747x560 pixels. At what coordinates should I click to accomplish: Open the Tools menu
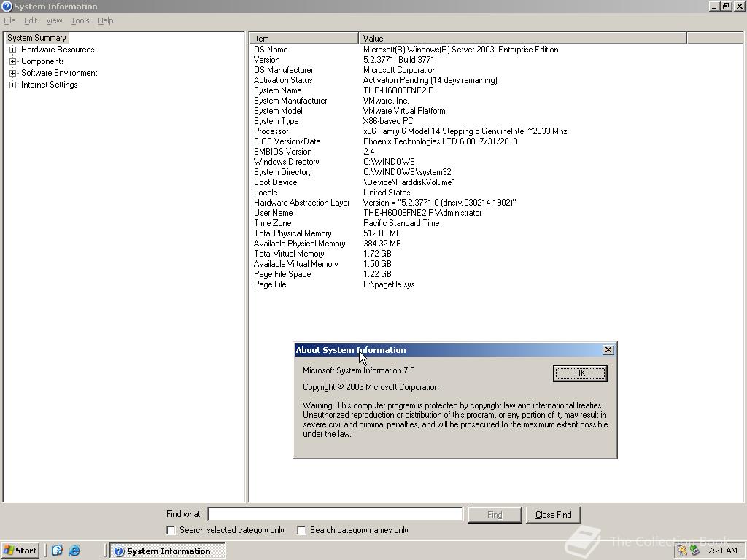(80, 20)
